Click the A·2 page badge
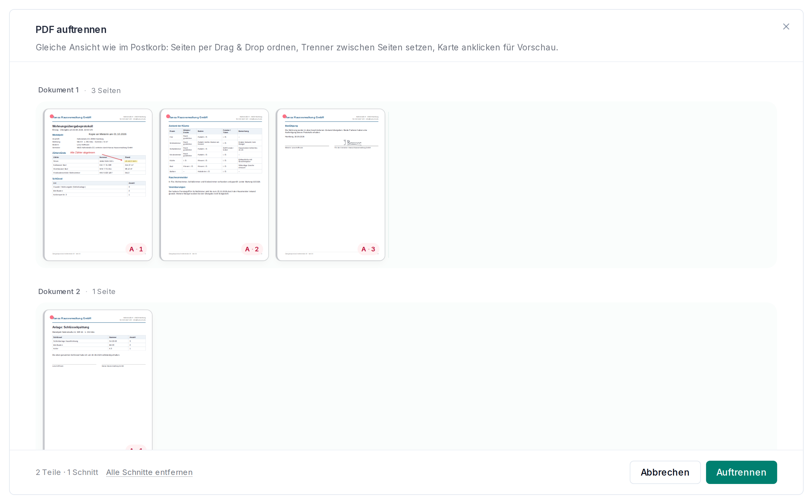Image resolution: width=812 pixels, height=504 pixels. (252, 249)
